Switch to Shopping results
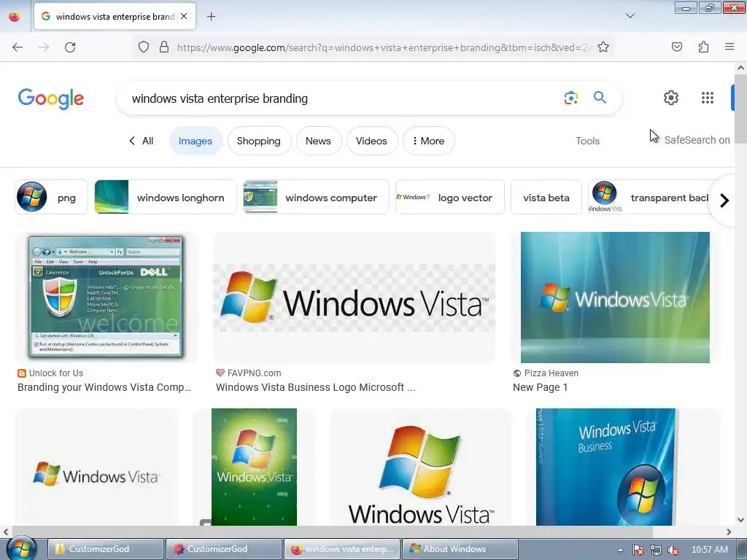The width and height of the screenshot is (747, 560). tap(259, 141)
